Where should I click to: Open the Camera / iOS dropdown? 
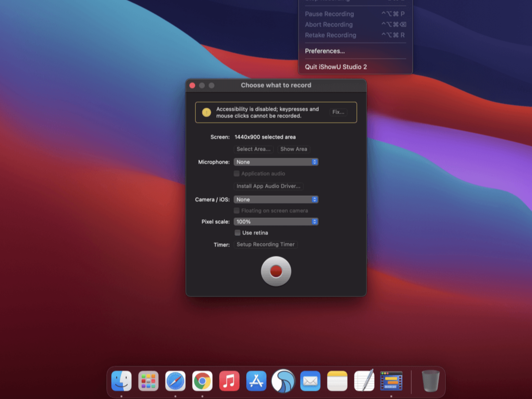(276, 199)
